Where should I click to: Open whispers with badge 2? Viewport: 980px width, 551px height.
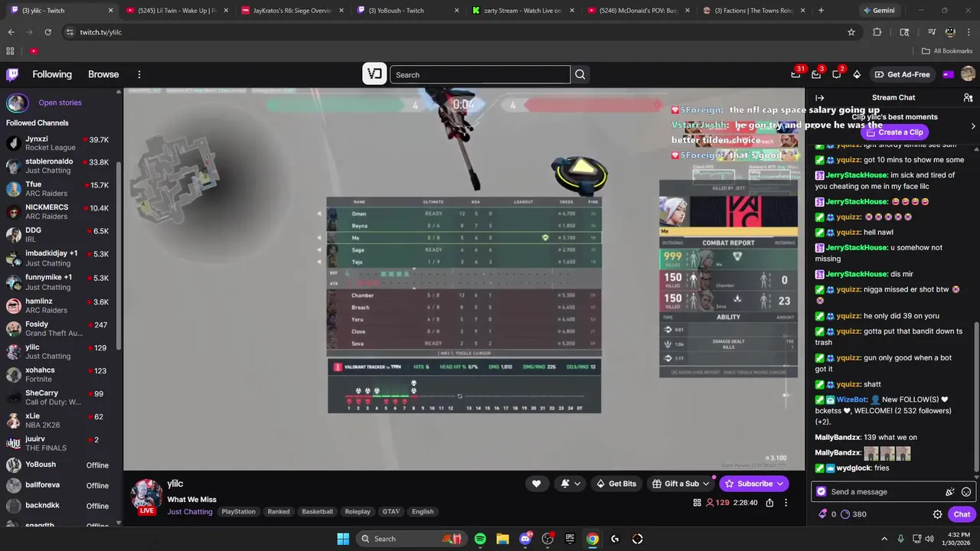coord(837,74)
